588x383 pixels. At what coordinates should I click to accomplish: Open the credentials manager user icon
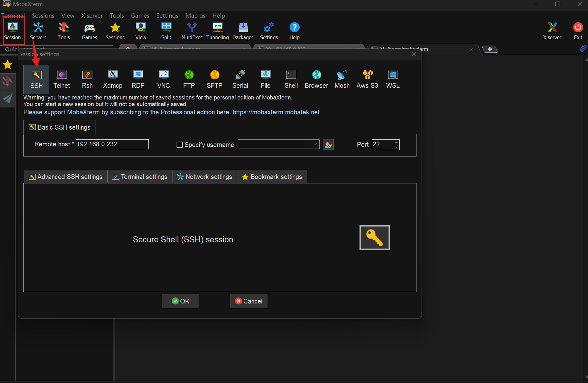click(328, 145)
